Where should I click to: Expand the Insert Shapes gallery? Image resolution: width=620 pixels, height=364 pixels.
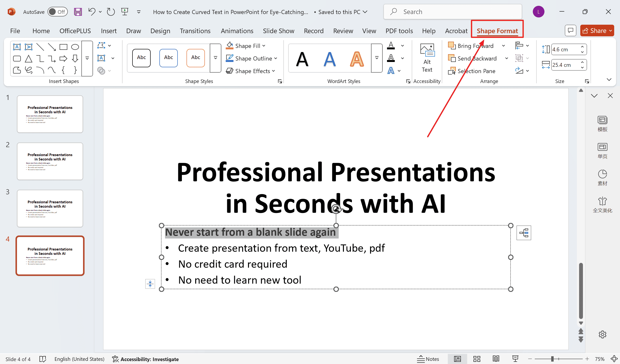coord(87,59)
